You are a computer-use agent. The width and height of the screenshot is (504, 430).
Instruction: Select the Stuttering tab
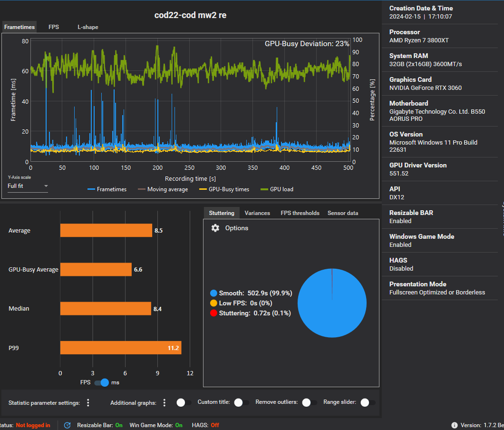(x=222, y=213)
